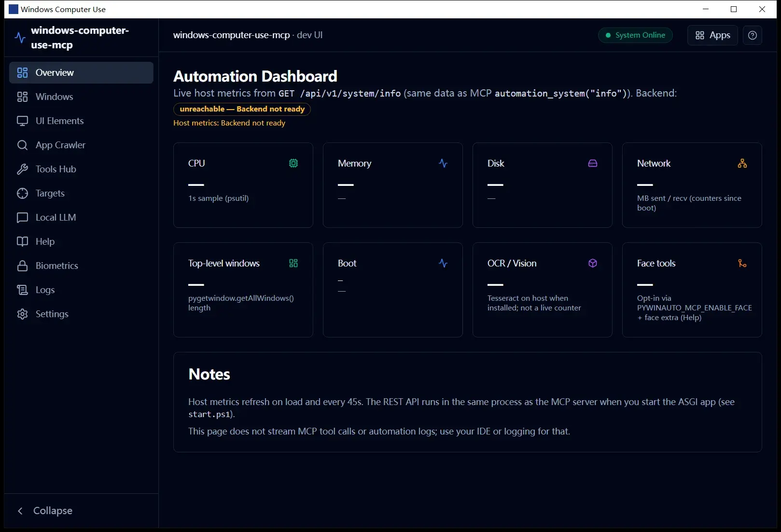781x532 pixels.
Task: Click the unreachable Backend not ready badge
Action: pos(242,109)
